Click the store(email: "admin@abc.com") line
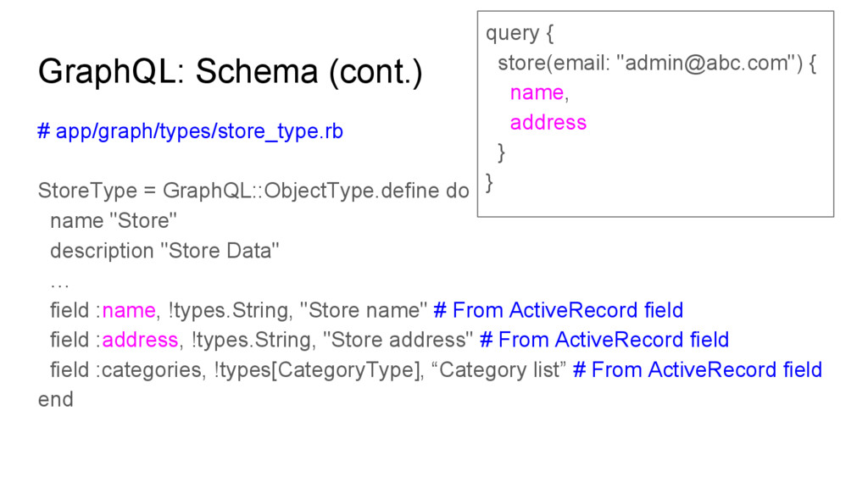The height and width of the screenshot is (488, 868). coord(657,63)
